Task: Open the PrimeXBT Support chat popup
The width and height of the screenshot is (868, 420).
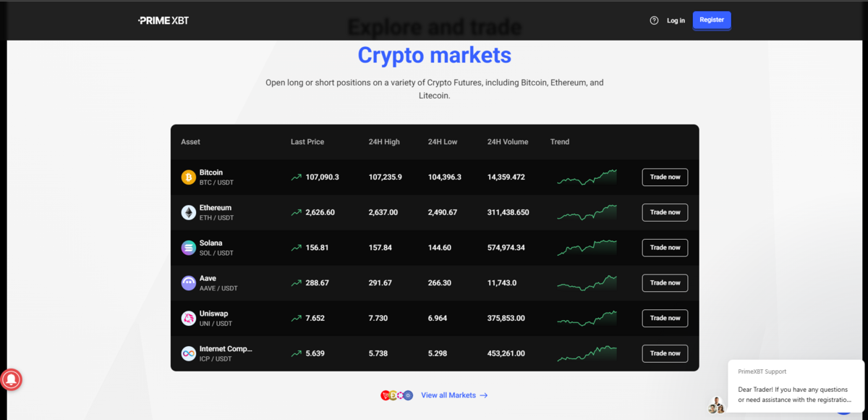Action: (x=794, y=387)
